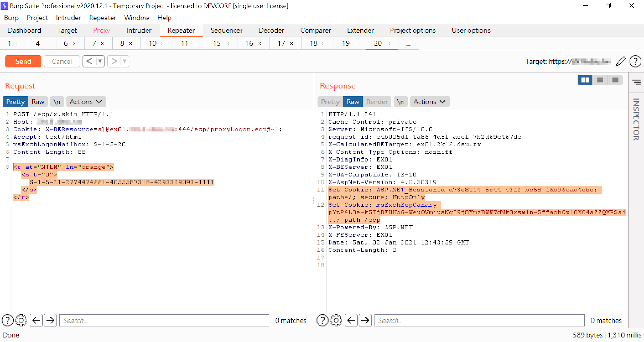Open the Intruder menu in menu bar
644x342 pixels.
68,18
